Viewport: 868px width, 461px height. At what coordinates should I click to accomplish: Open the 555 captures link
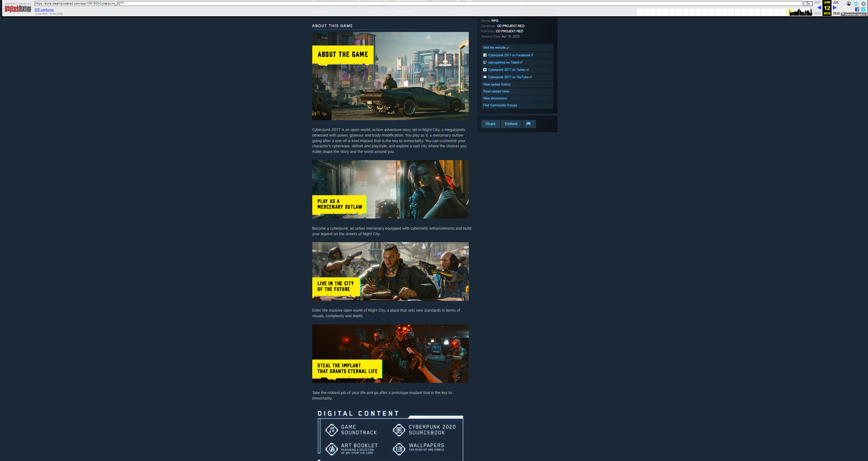(x=44, y=10)
